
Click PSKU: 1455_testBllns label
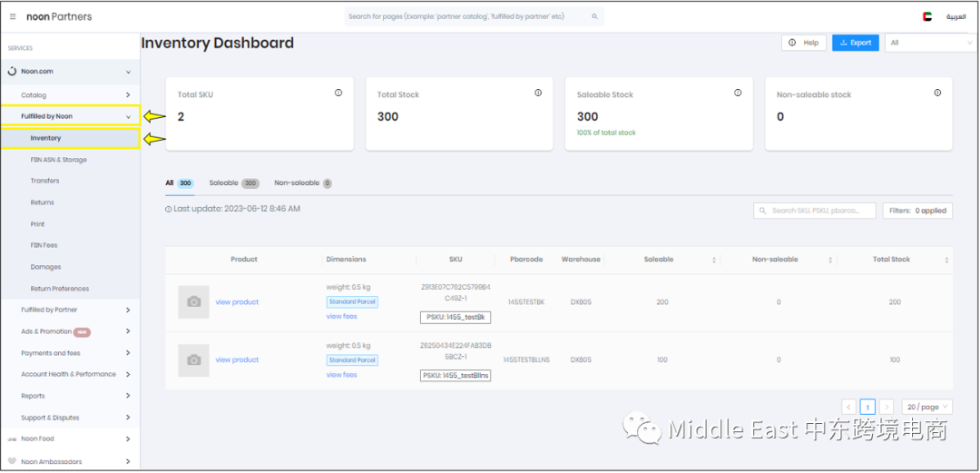(456, 375)
